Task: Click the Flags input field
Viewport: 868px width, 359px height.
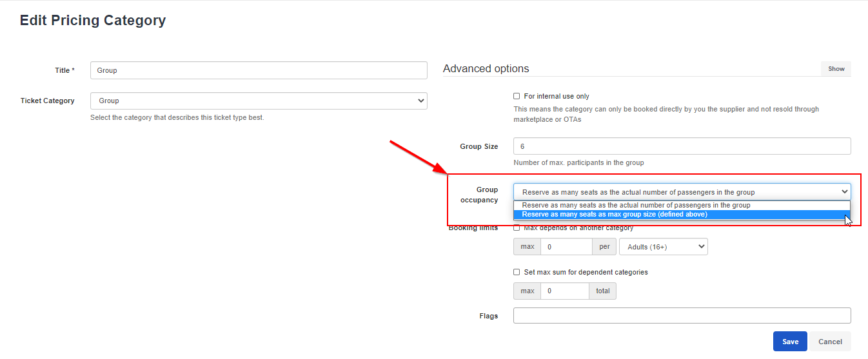Action: click(682, 316)
